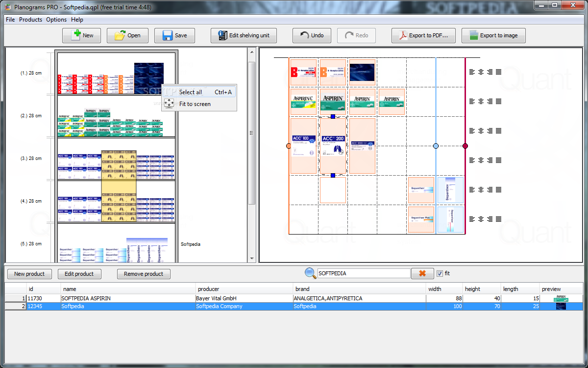The image size is (588, 368).
Task: Open a planogram file with Open button
Action: coord(127,35)
